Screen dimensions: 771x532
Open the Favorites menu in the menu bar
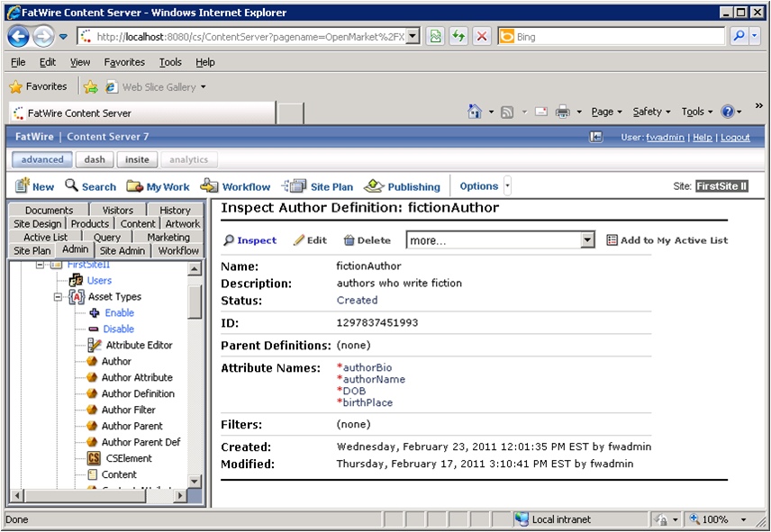coord(124,62)
